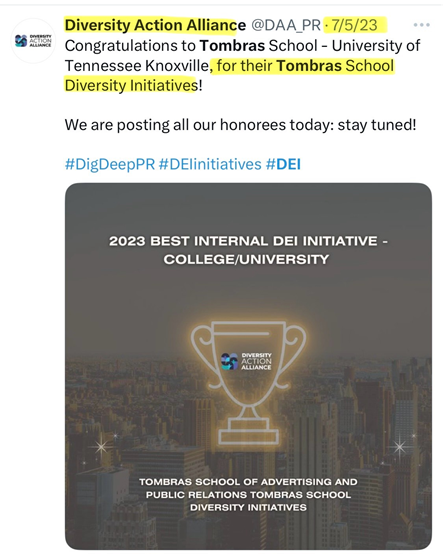The image size is (443, 554).
Task: Follow the #DigDeepPR hashtag
Action: coord(110,164)
